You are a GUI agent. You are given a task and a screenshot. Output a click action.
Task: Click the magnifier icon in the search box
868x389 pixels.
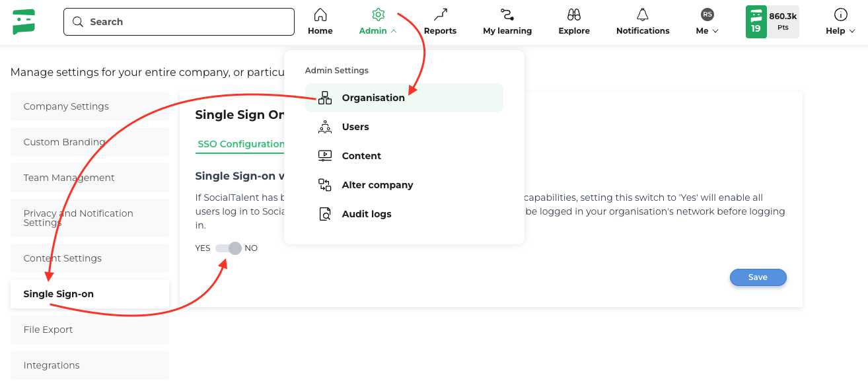point(78,22)
